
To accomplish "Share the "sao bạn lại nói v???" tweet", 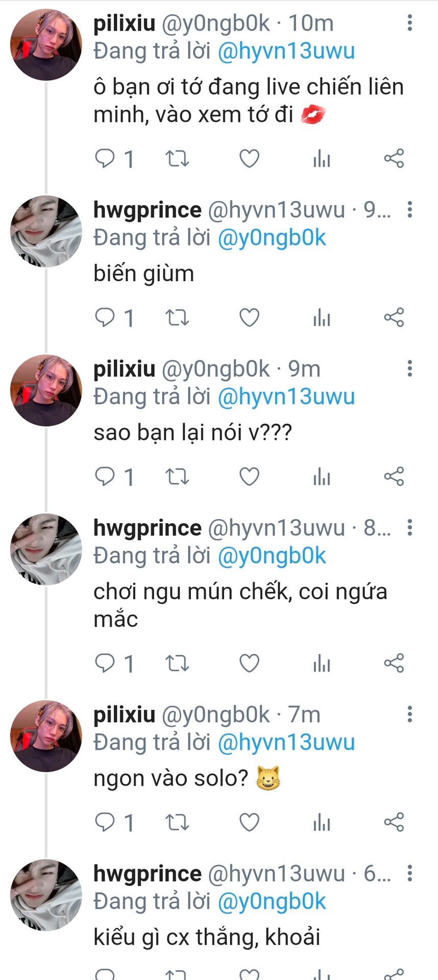I will [394, 477].
